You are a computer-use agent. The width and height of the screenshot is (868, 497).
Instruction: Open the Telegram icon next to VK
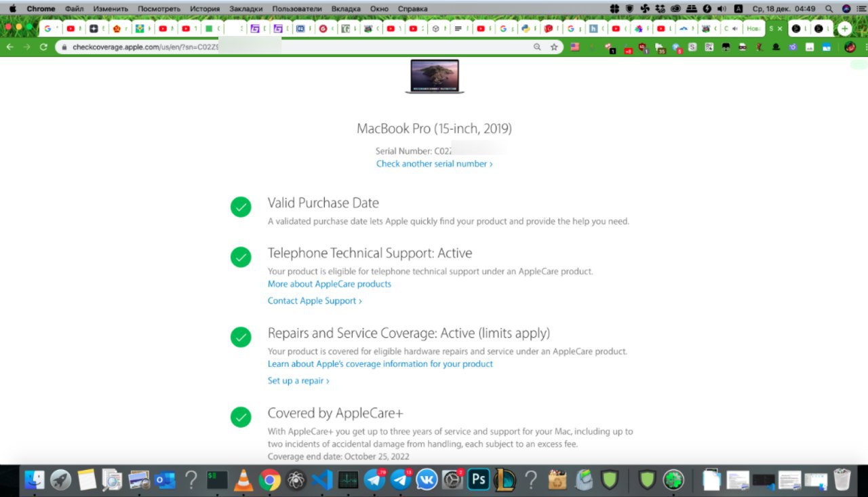pos(400,480)
